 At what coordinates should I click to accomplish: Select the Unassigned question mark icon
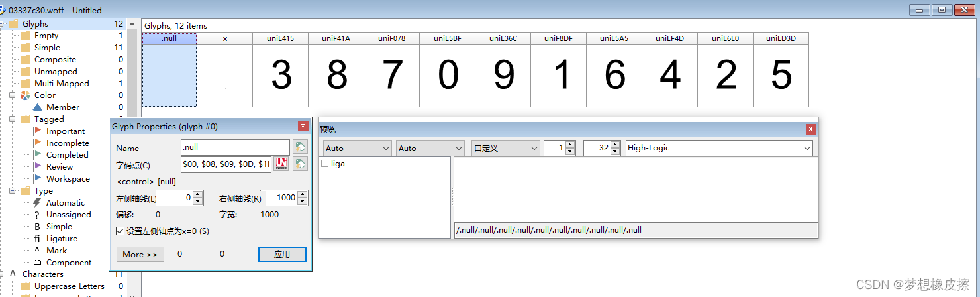(37, 215)
